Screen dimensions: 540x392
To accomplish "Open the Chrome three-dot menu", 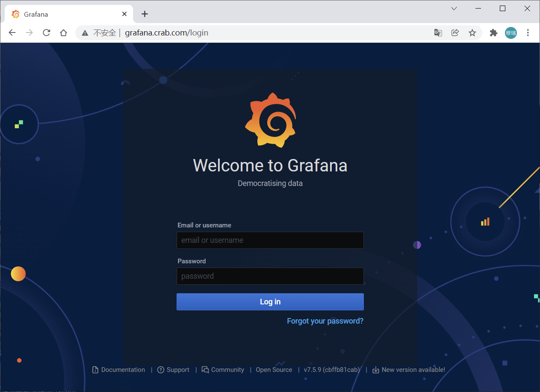I will (x=528, y=33).
